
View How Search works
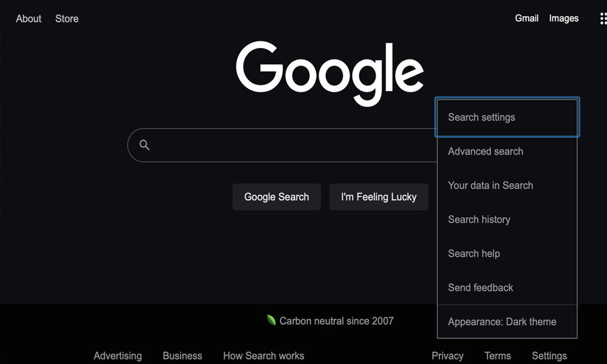(x=263, y=356)
